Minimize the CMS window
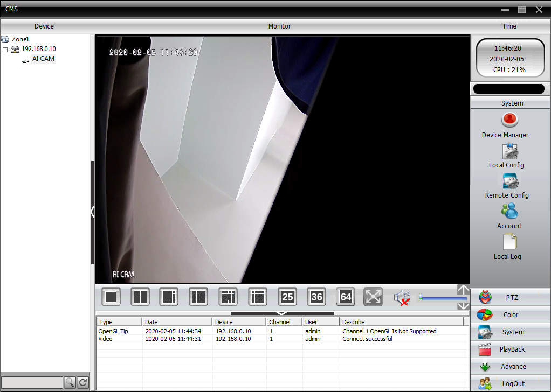This screenshot has height=392, width=551. point(505,10)
